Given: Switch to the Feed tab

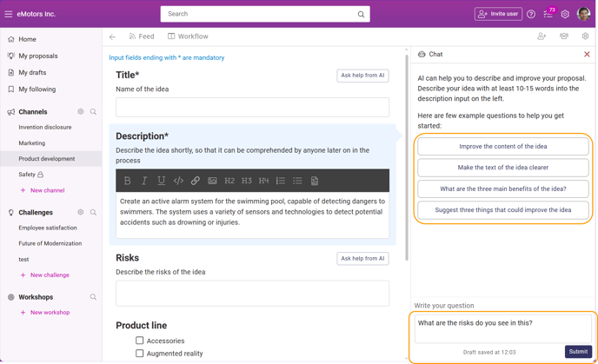Looking at the screenshot, I should [142, 36].
